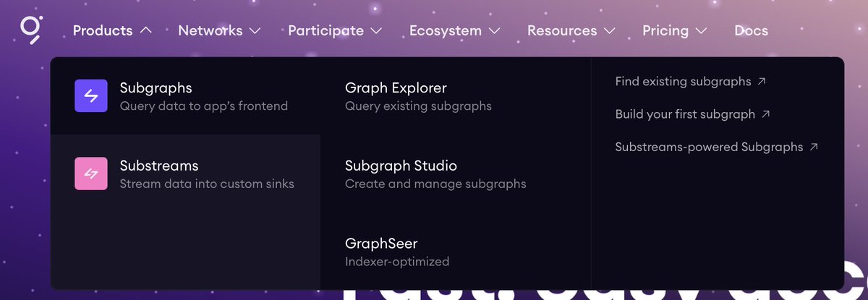Select the Subgraphs product entry

click(185, 96)
